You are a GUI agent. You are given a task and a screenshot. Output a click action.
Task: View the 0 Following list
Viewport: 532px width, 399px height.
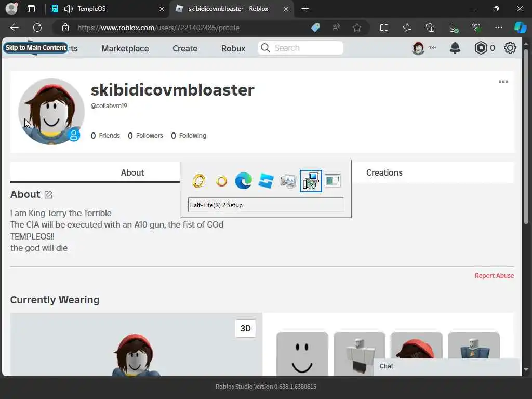point(189,136)
